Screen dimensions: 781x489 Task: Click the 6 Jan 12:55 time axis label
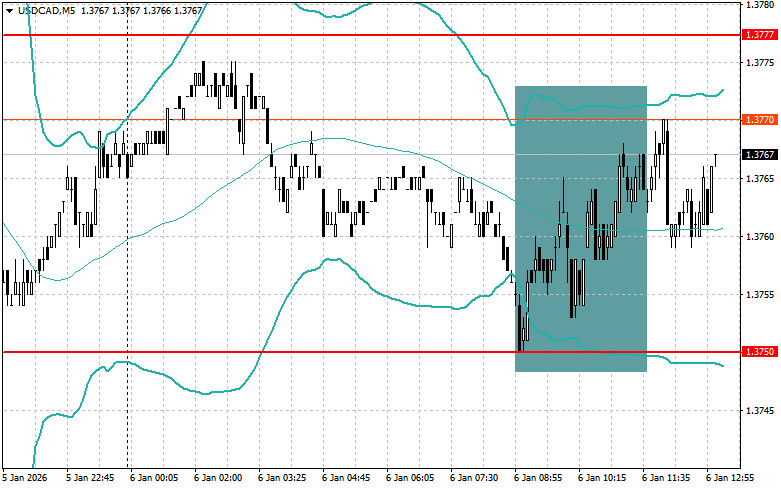pos(730,478)
